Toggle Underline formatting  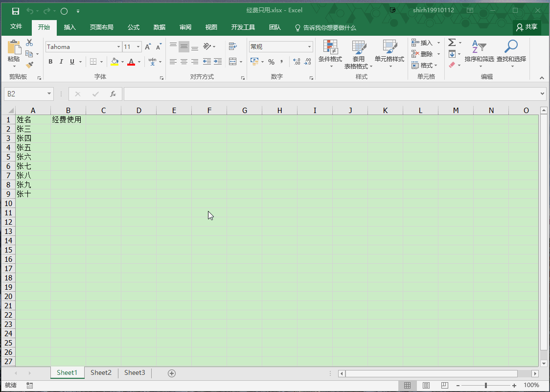click(x=72, y=62)
